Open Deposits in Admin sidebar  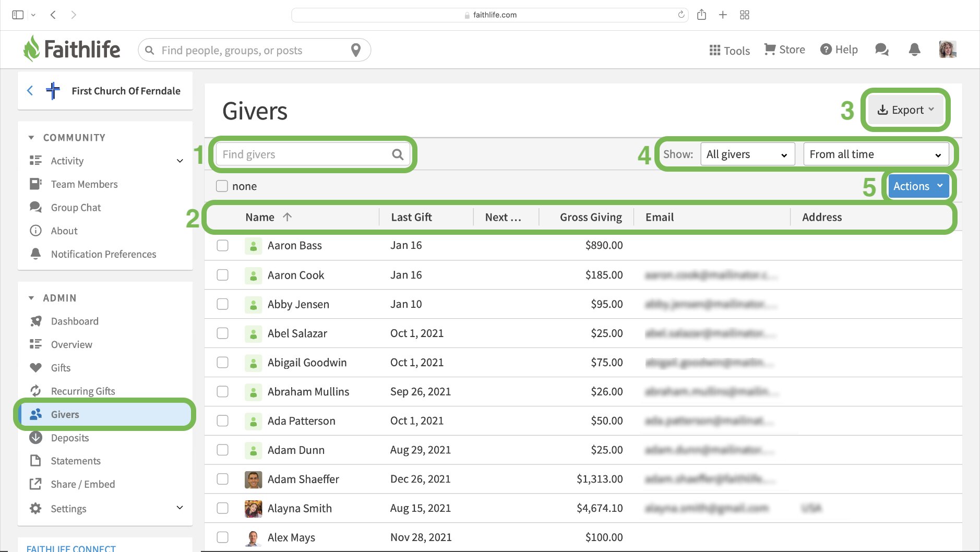70,438
